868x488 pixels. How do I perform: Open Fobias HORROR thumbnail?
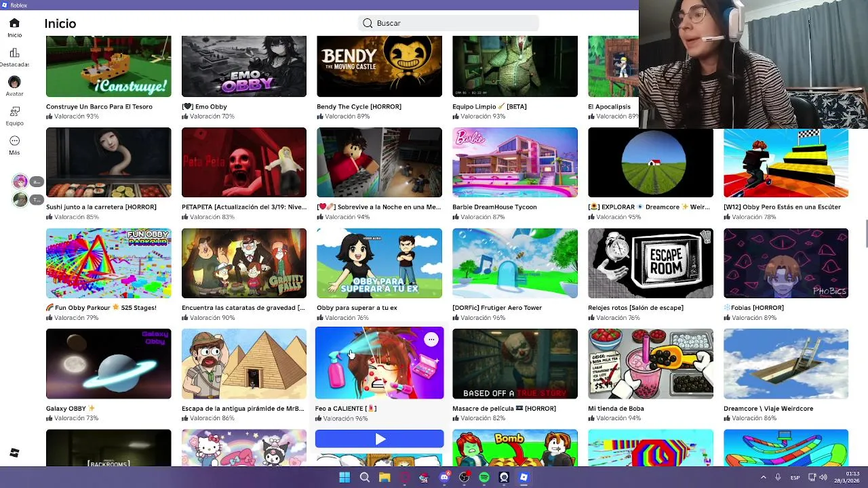[x=786, y=263]
